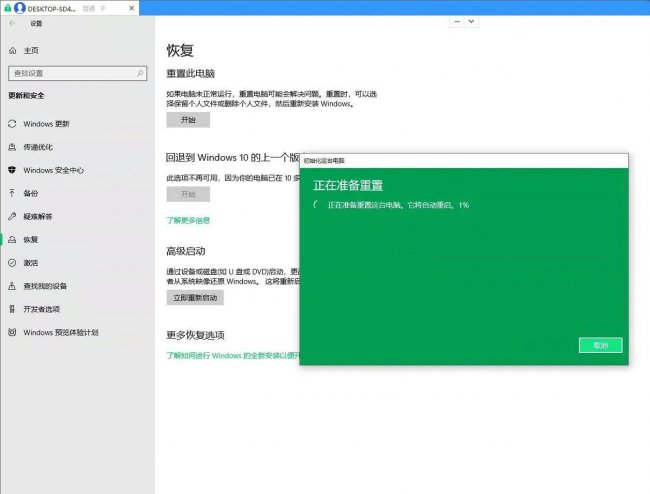Click greyed 开始 under 回退到 Windows 10
Image resolution: width=650 pixels, height=494 pixels.
point(188,194)
